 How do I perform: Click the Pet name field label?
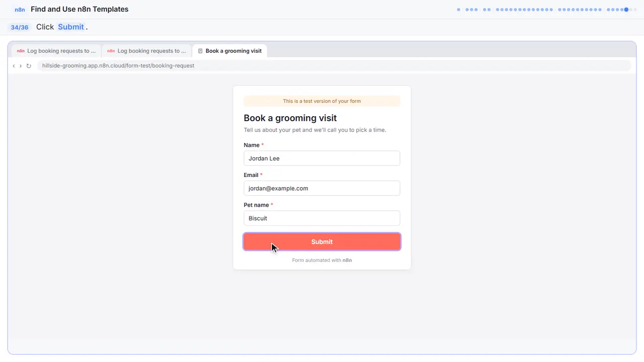click(x=257, y=205)
